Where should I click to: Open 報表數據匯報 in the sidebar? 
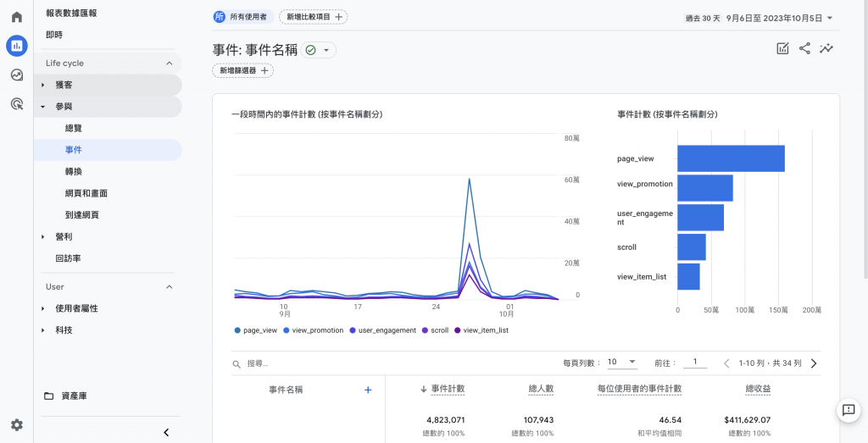pos(71,14)
